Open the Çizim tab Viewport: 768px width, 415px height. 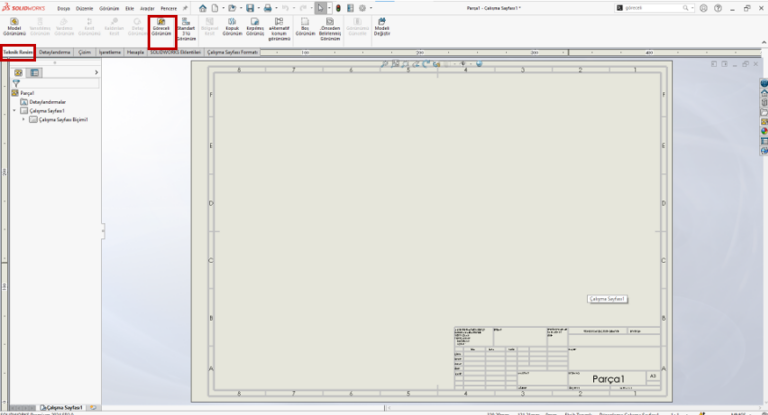pyautogui.click(x=86, y=52)
